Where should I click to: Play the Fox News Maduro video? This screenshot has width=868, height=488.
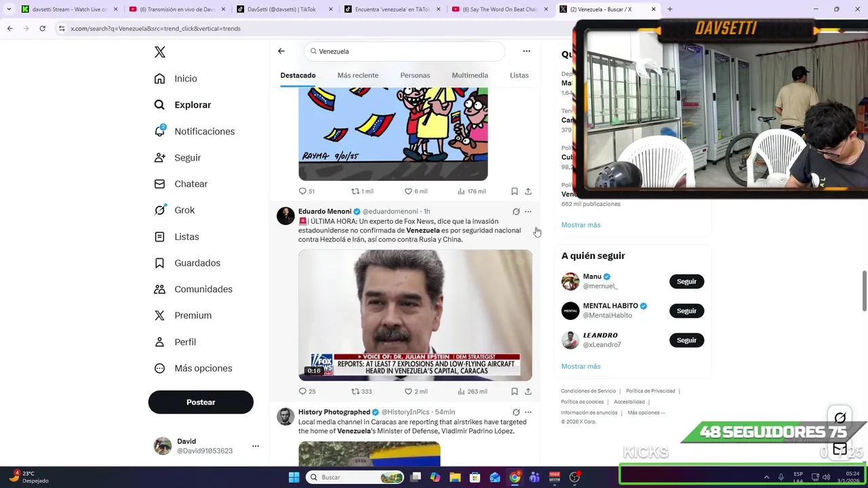[415, 315]
